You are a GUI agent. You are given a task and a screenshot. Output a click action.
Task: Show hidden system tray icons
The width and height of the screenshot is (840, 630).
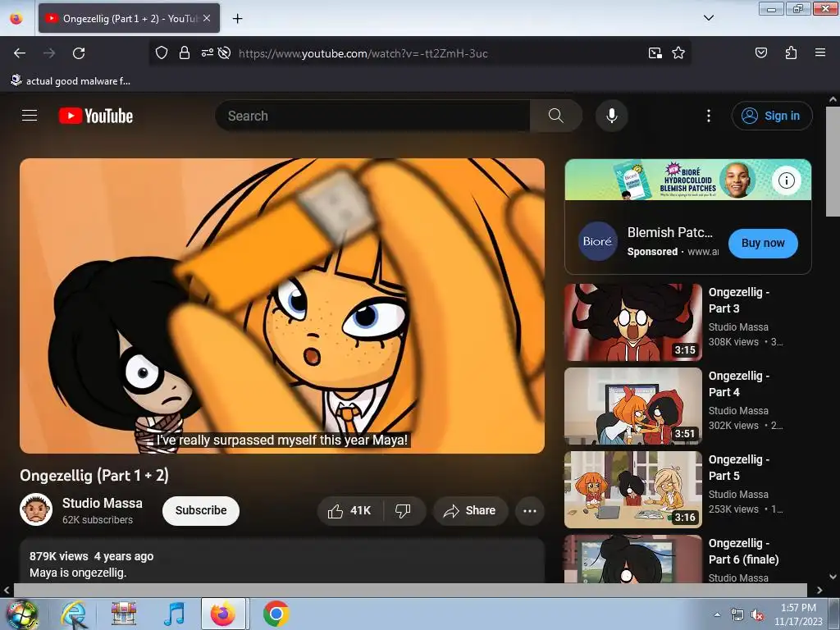point(717,614)
